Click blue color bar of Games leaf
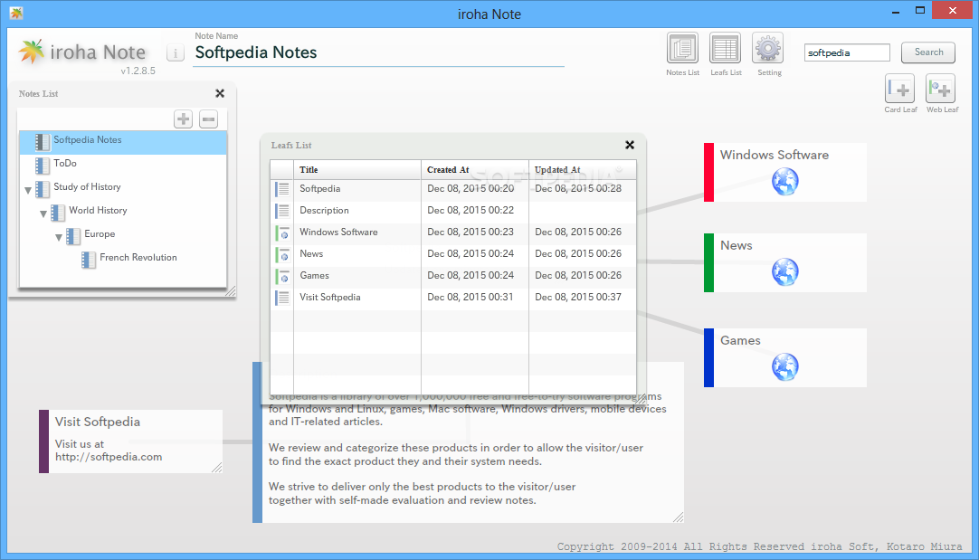The image size is (979, 560). click(708, 357)
